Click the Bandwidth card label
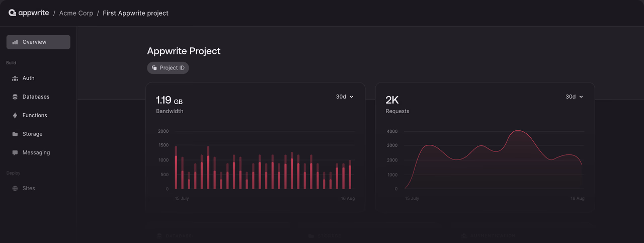This screenshot has width=644, height=243. coord(170,111)
